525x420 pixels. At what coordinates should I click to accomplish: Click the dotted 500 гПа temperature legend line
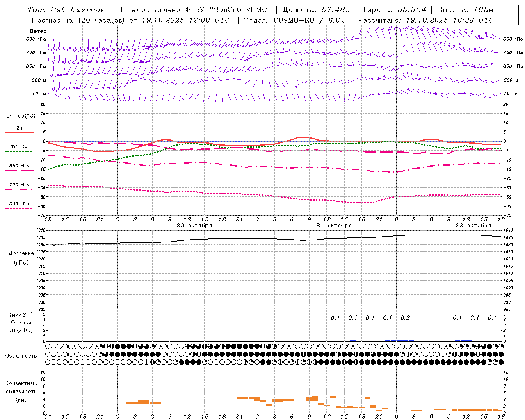coord(18,208)
